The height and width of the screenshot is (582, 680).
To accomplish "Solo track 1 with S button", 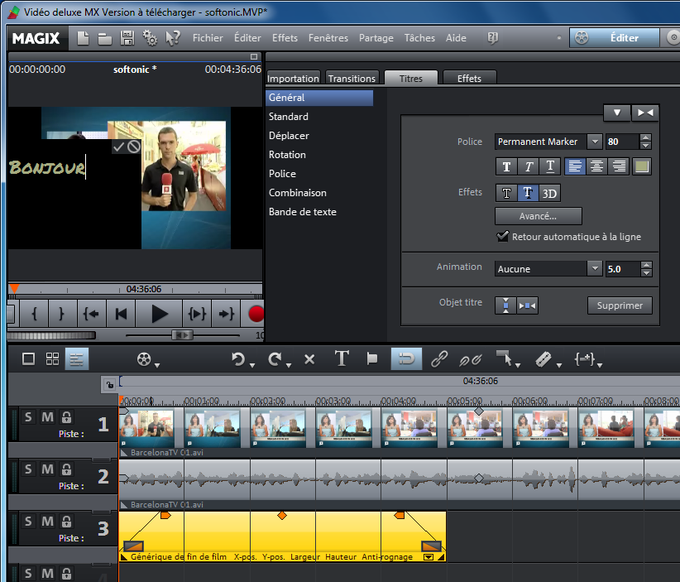I will pyautogui.click(x=28, y=417).
